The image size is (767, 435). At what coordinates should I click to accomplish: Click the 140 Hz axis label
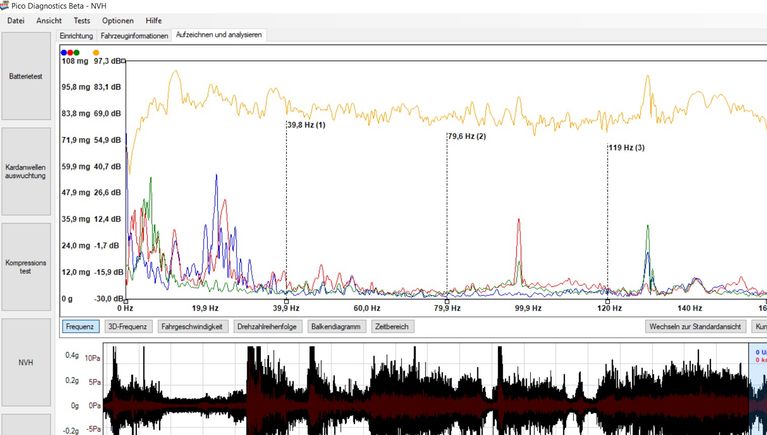click(x=690, y=308)
